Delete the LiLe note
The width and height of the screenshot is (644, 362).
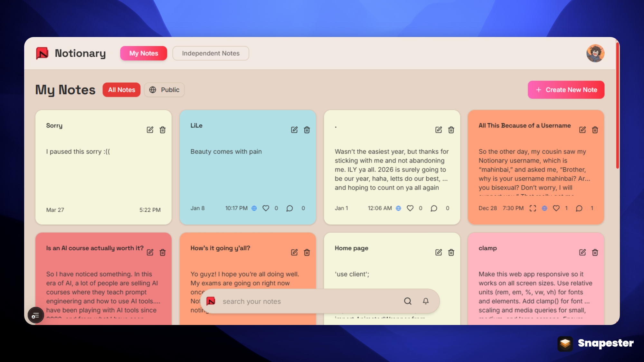tap(307, 130)
